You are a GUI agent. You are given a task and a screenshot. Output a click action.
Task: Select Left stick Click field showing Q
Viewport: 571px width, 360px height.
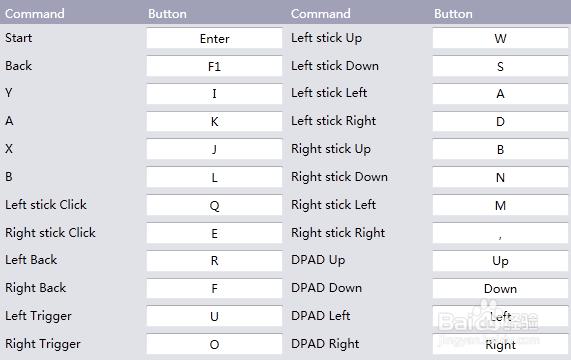[214, 205]
